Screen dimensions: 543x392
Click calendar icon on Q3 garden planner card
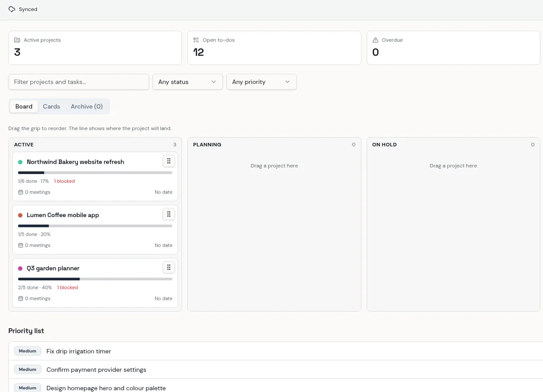click(x=20, y=298)
